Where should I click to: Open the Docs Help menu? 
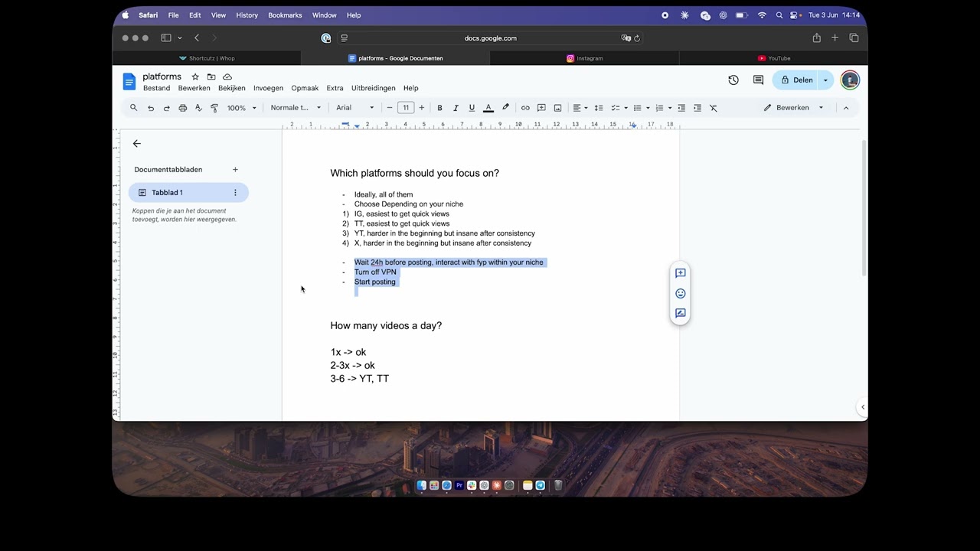(x=410, y=88)
